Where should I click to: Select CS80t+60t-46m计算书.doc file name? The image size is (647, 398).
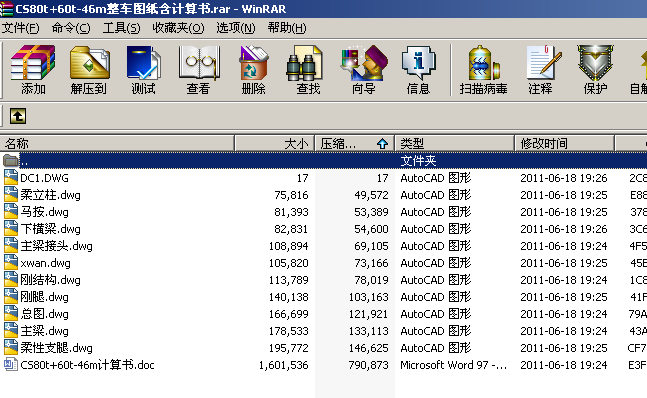(x=87, y=365)
